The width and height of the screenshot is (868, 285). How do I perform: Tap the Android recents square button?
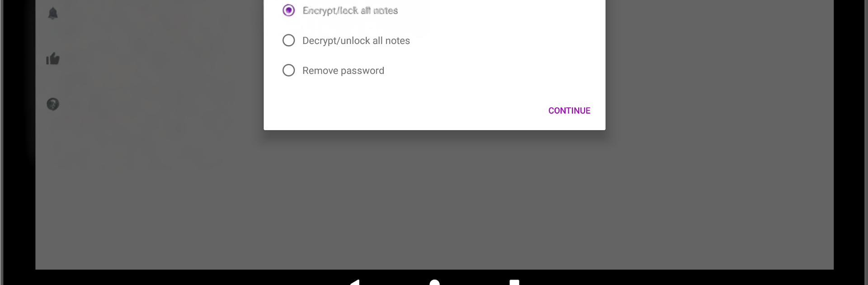point(514,282)
